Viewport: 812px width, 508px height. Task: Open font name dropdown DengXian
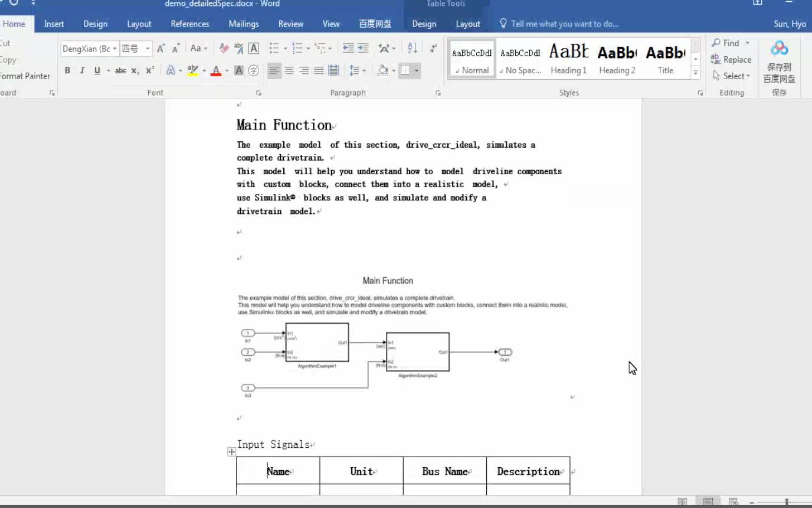pyautogui.click(x=115, y=48)
